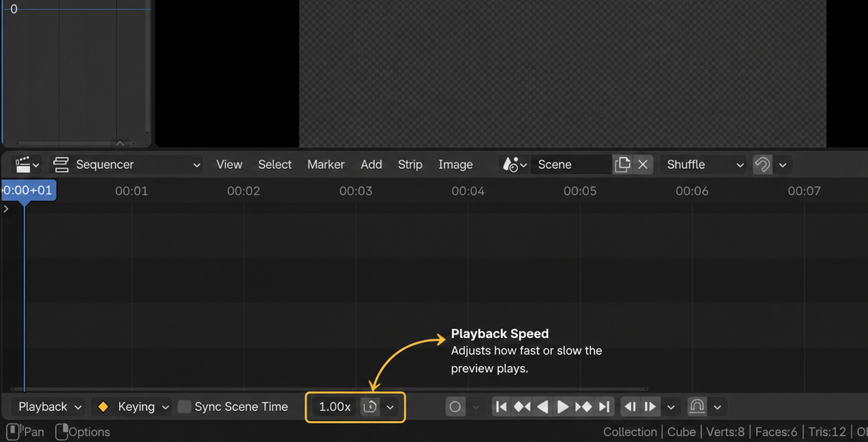This screenshot has width=868, height=442.
Task: Toggle the auto keying record button
Action: click(x=455, y=406)
